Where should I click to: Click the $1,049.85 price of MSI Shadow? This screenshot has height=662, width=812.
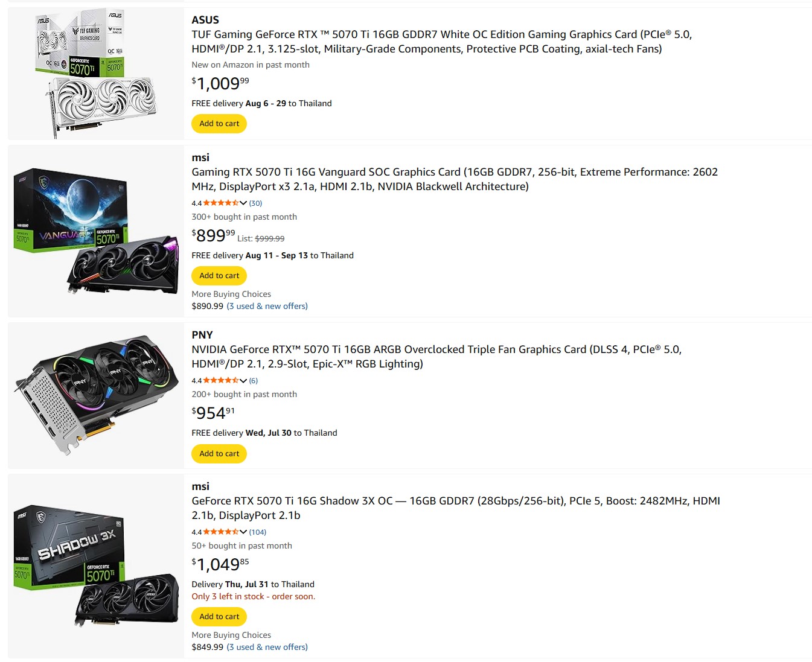click(220, 564)
